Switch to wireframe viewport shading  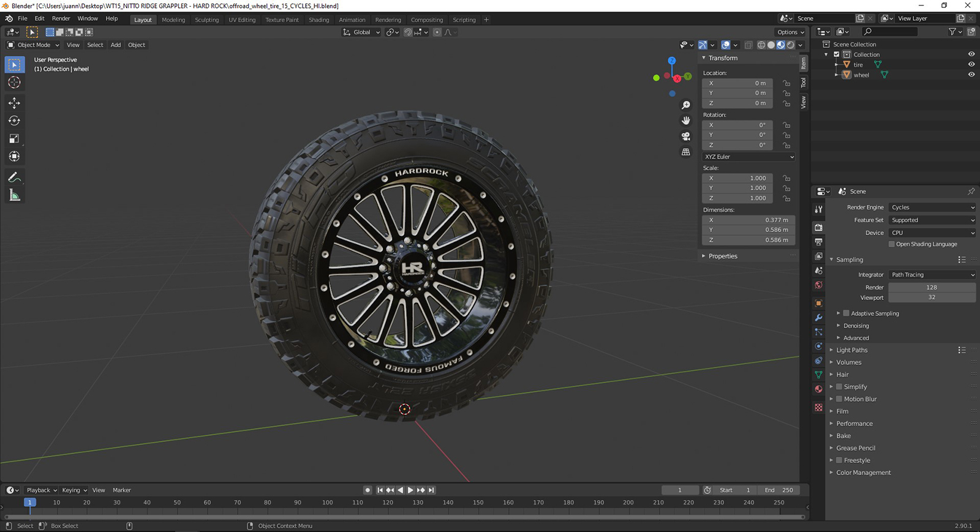click(x=761, y=45)
